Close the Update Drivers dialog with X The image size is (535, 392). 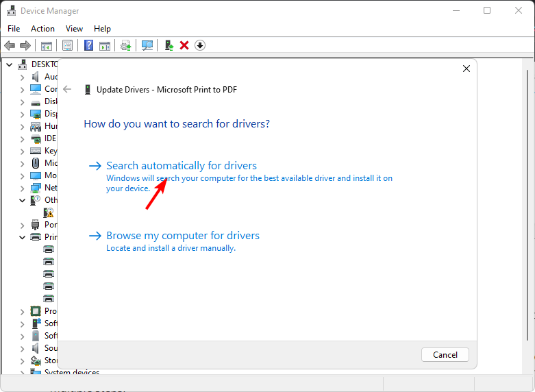coord(466,69)
